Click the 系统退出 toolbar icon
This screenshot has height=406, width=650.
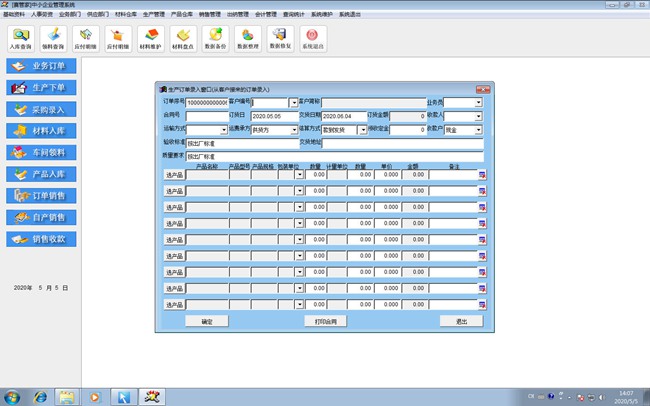(x=313, y=39)
